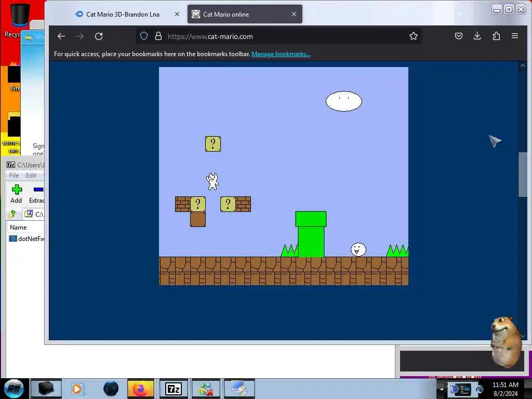Image resolution: width=532 pixels, height=399 pixels.
Task: Click the green warp pipe
Action: pyautogui.click(x=311, y=234)
